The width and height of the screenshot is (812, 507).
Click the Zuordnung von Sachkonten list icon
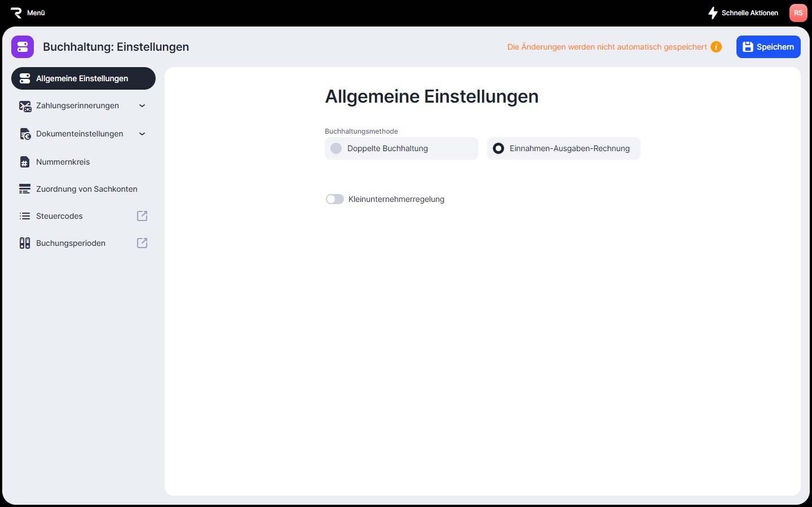25,189
